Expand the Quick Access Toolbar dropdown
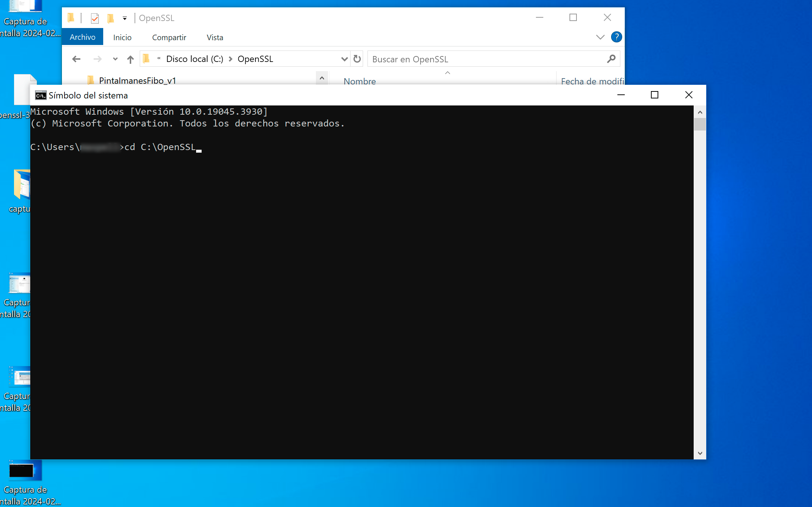The width and height of the screenshot is (812, 507). click(x=125, y=18)
